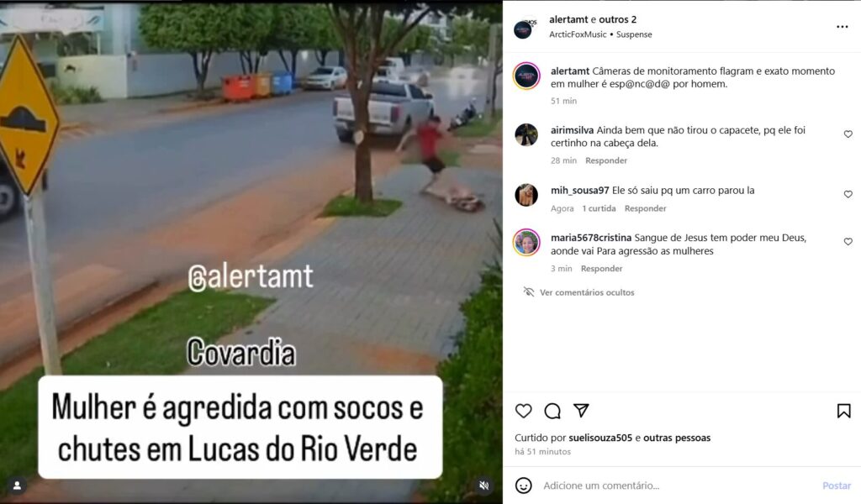Viewport: 861px width, 504px height.
Task: Expand Ver comentários ocultos
Action: (586, 292)
